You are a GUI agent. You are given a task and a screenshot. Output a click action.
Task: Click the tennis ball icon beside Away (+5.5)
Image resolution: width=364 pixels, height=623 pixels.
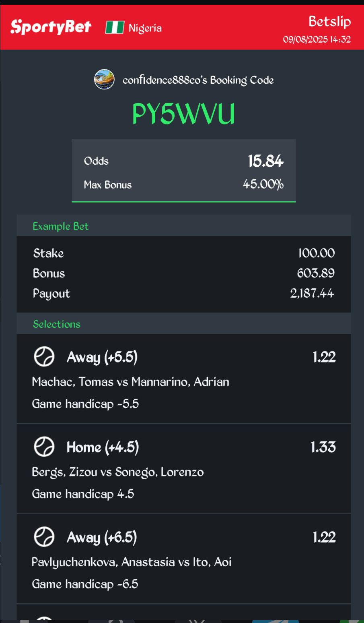tap(44, 357)
